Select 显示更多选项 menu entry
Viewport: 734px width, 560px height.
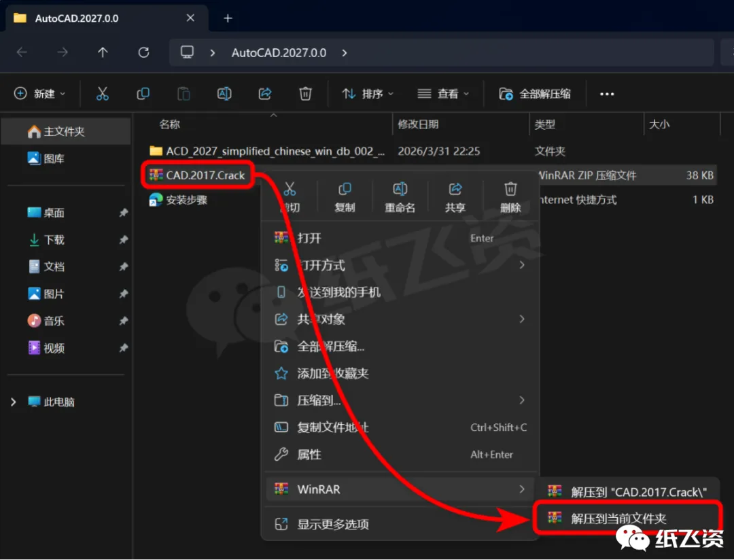401,524
